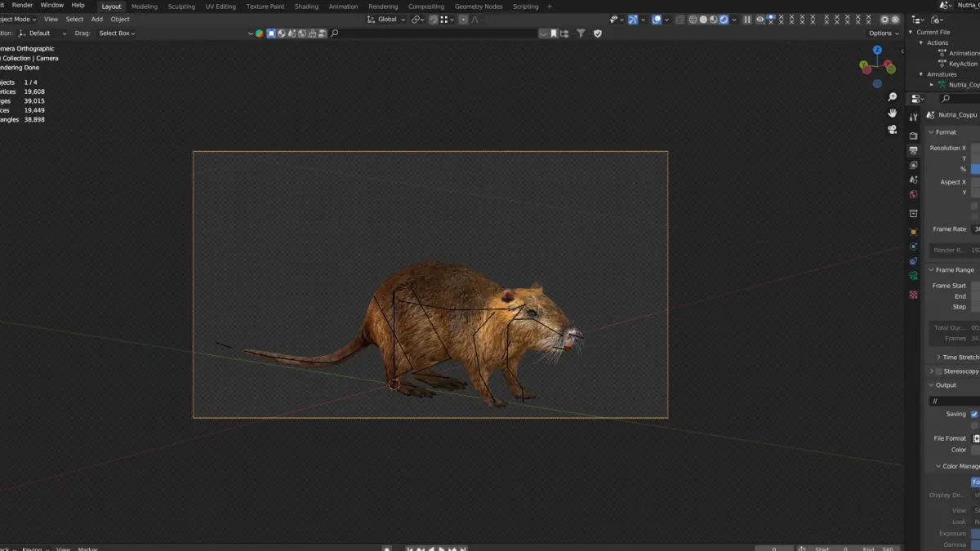The image size is (980, 551).
Task: Open the Global transform orientation dropdown
Action: pos(386,20)
